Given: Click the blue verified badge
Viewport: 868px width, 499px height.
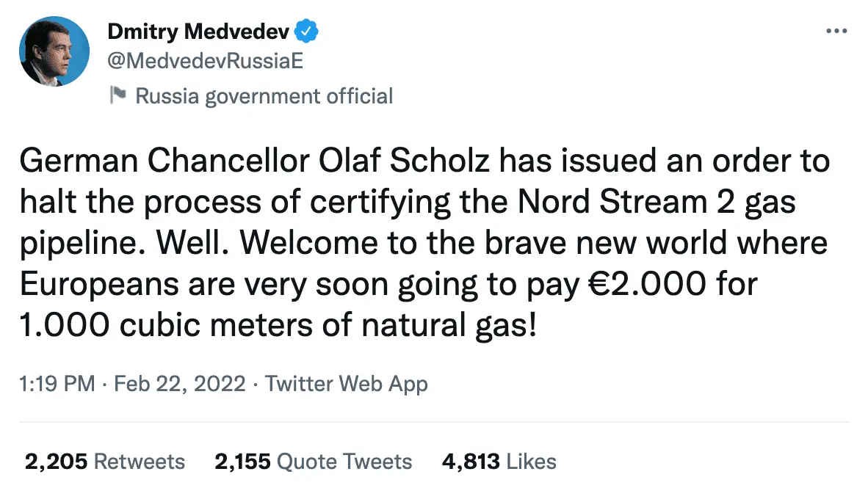Looking at the screenshot, I should (306, 32).
